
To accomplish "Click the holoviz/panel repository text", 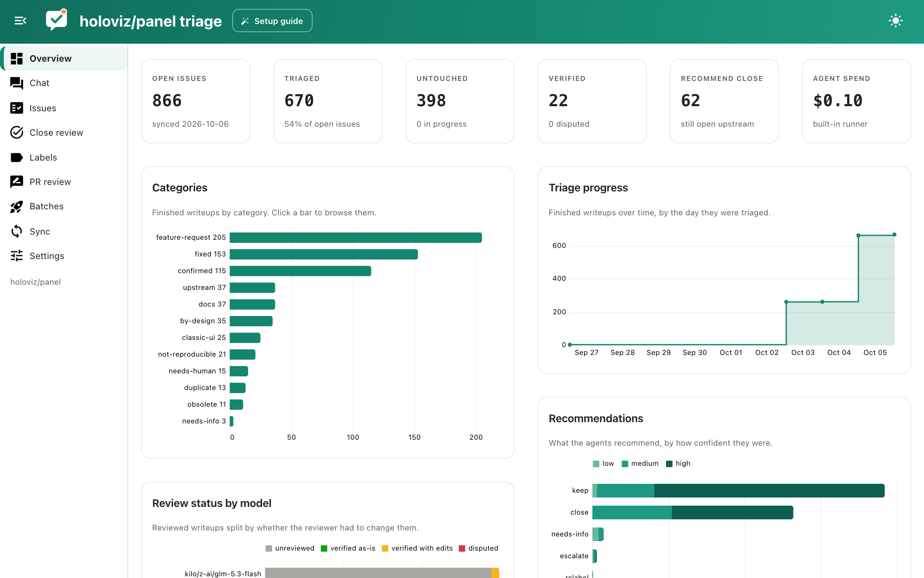I will [36, 282].
